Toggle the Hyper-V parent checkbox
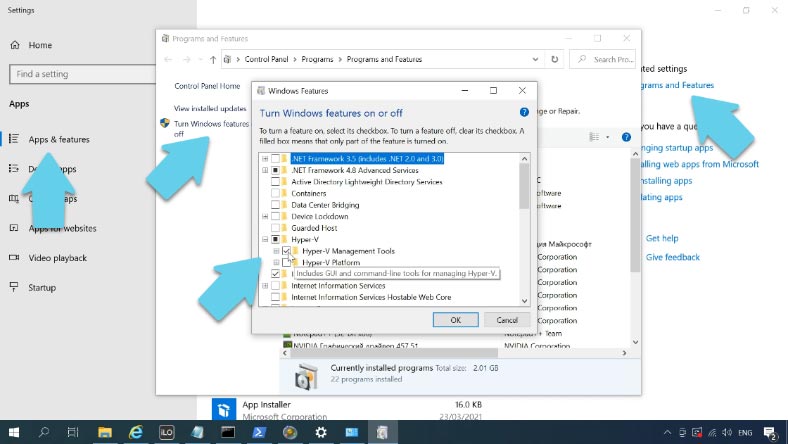The height and width of the screenshot is (444, 788). (x=275, y=239)
